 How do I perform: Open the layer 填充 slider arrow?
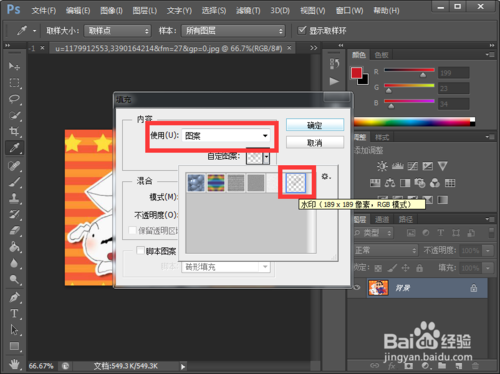[488, 268]
